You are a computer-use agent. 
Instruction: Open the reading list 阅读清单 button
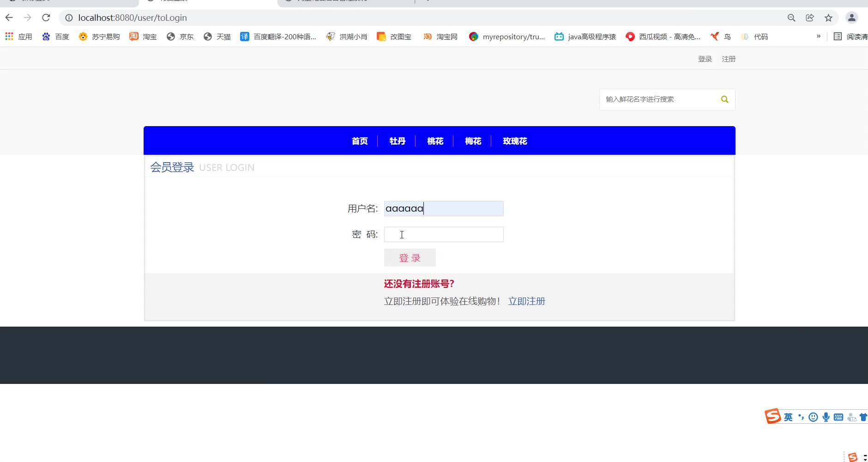tap(850, 36)
